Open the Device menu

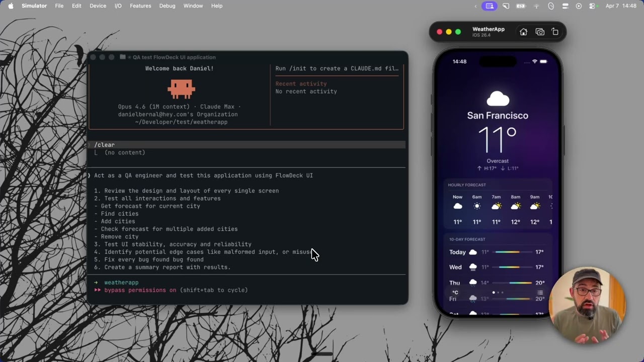[x=98, y=6]
